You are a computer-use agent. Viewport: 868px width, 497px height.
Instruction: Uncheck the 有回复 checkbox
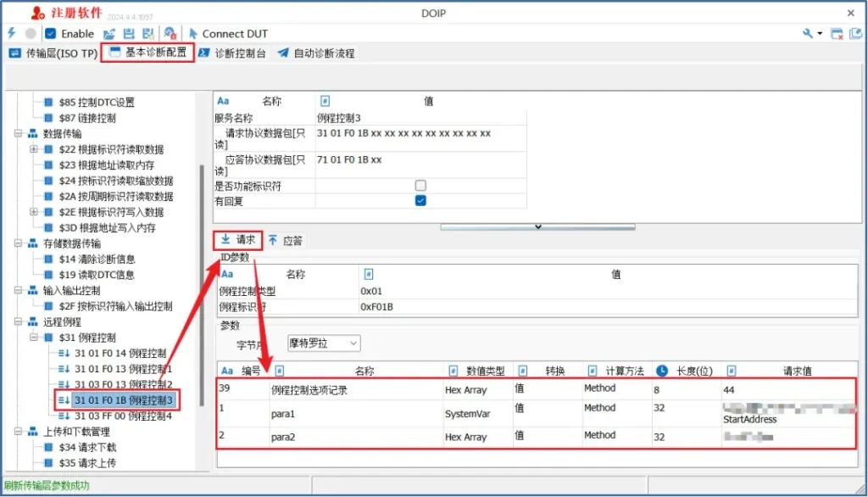tap(420, 201)
